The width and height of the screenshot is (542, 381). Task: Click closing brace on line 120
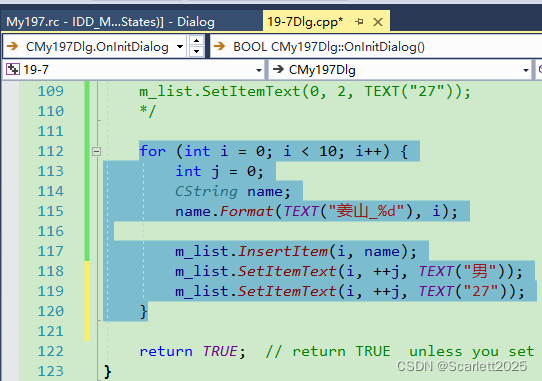pyautogui.click(x=144, y=312)
